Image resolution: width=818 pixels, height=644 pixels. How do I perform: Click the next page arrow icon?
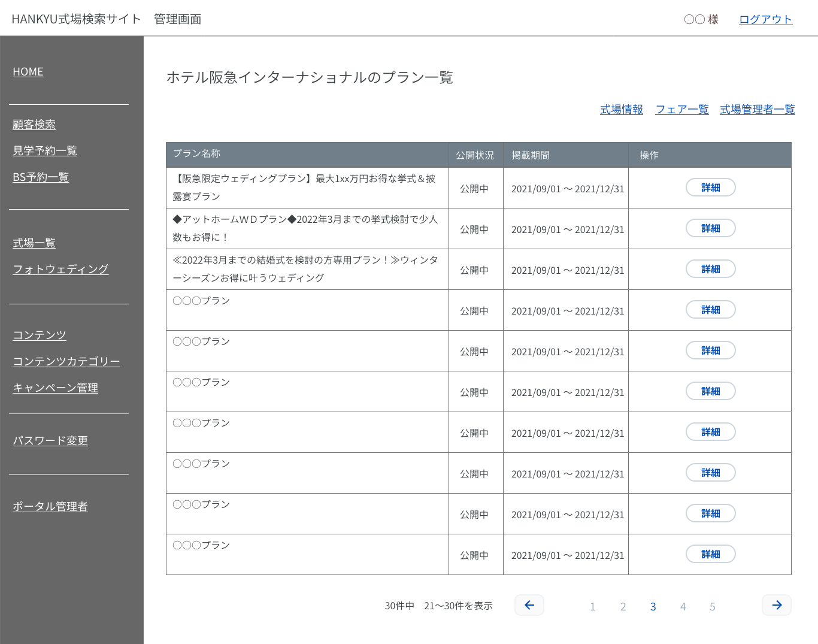click(777, 605)
